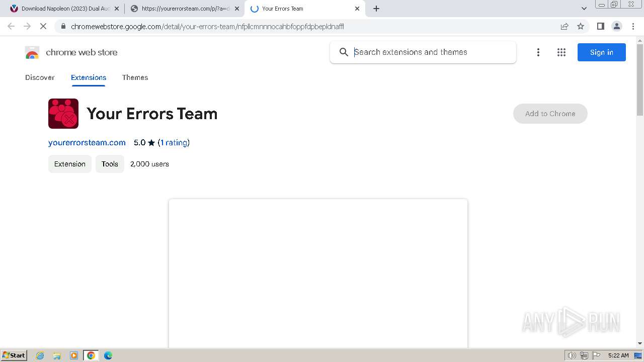Viewport: 644px width, 362px height.
Task: Click the Tools category chip
Action: pos(110,164)
